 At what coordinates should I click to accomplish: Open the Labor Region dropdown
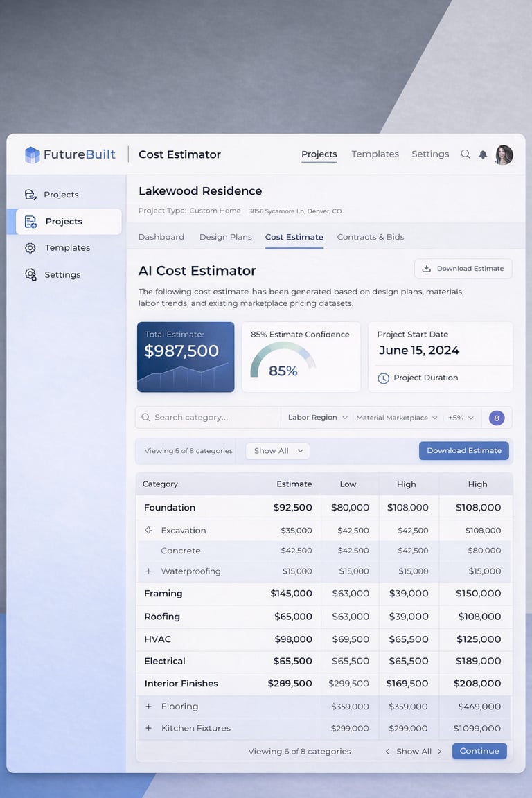(318, 417)
